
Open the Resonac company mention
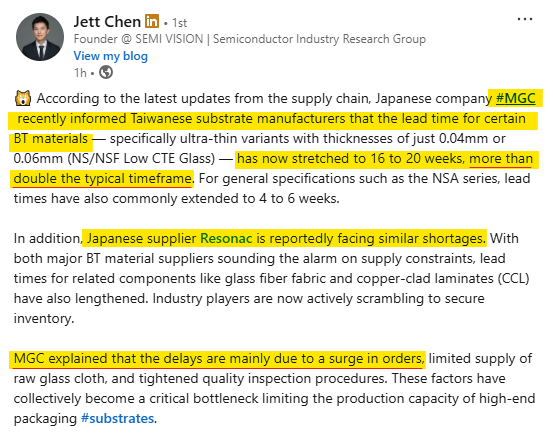click(226, 239)
